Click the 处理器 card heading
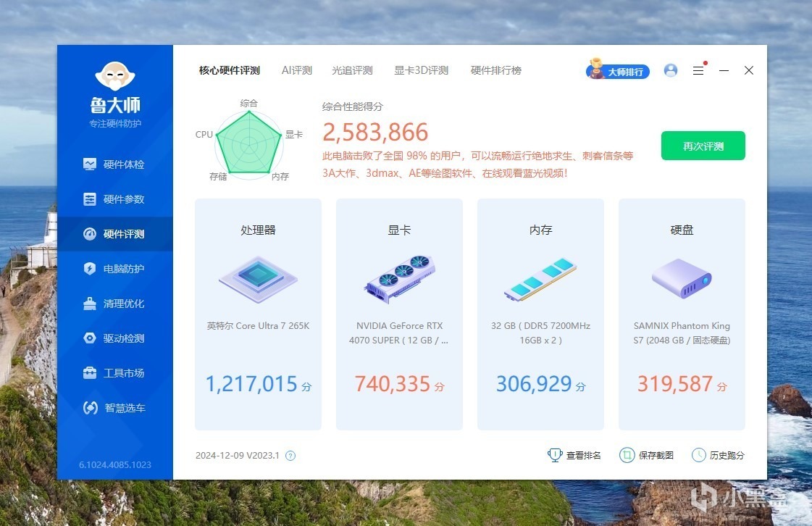The image size is (812, 526). (258, 230)
